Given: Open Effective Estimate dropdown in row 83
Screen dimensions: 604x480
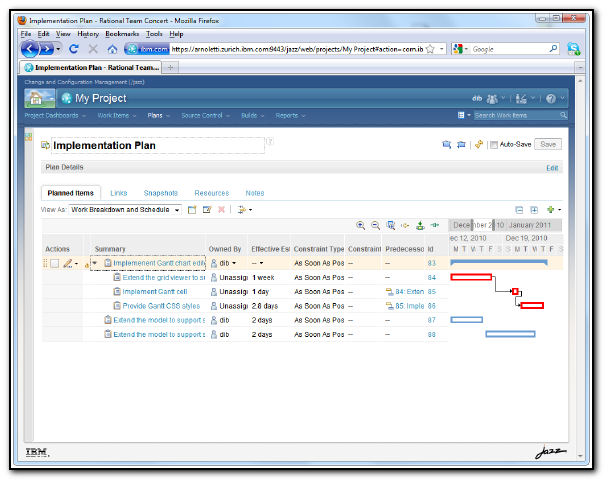Looking at the screenshot, I should (x=262, y=263).
